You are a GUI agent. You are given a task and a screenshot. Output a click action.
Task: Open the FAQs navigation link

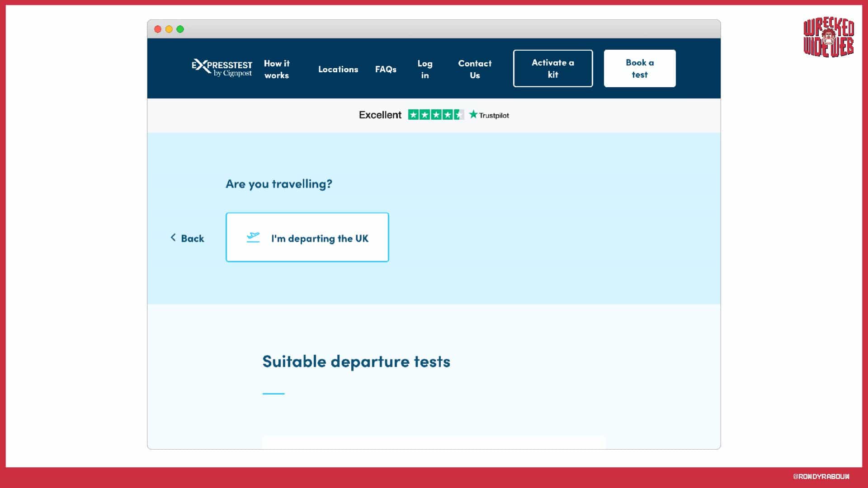[x=386, y=69]
